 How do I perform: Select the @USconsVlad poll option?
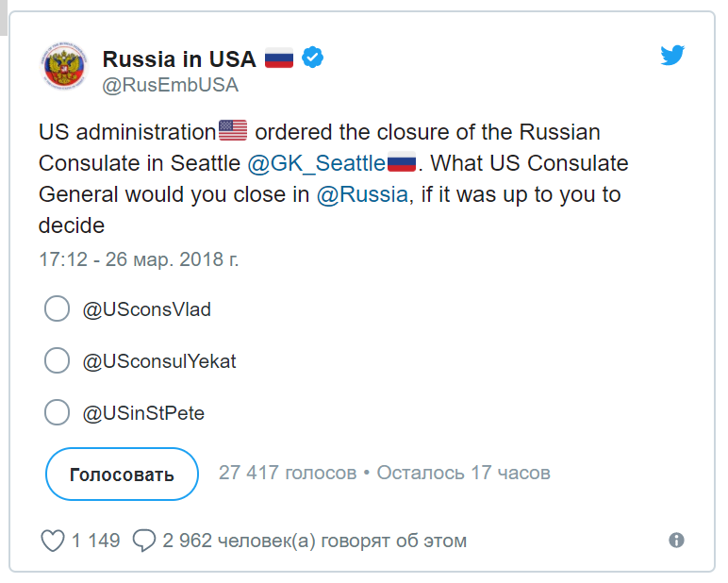[58, 308]
